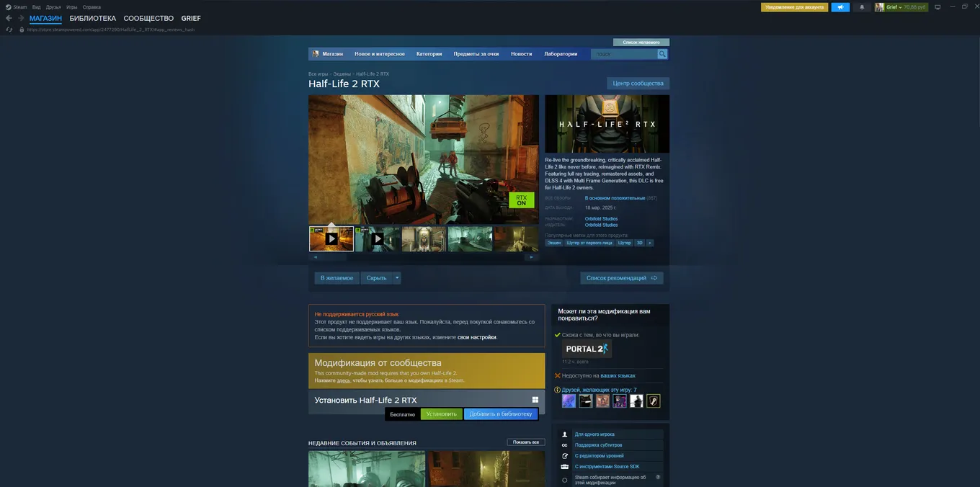980x487 pixels.
Task: Open the notifications bell icon
Action: click(862, 7)
